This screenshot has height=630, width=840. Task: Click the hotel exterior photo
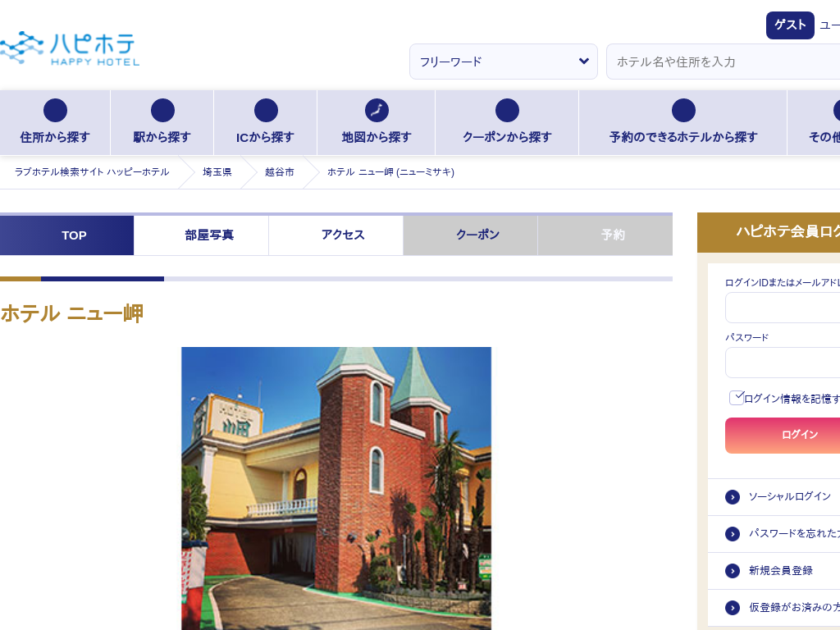click(336, 489)
